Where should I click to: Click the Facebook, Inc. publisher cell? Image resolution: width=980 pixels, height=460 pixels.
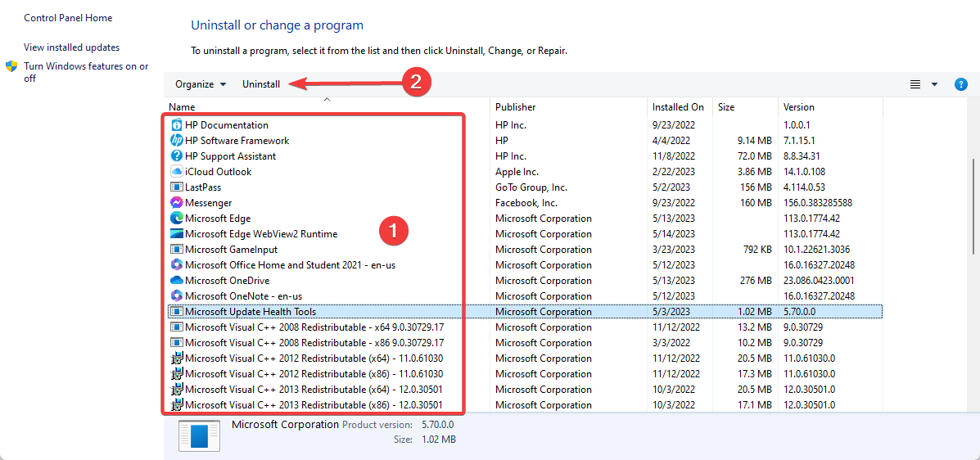526,202
